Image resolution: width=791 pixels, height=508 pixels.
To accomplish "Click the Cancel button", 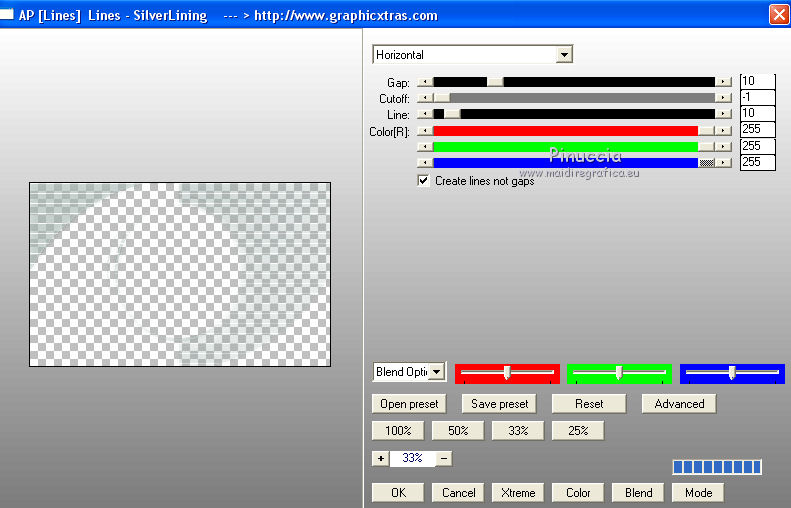I will pyautogui.click(x=458, y=492).
